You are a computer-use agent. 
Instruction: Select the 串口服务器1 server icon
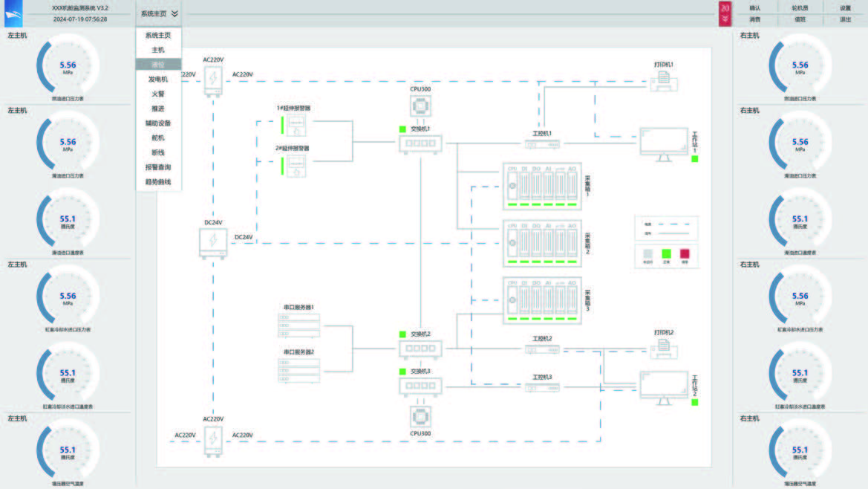(x=298, y=323)
